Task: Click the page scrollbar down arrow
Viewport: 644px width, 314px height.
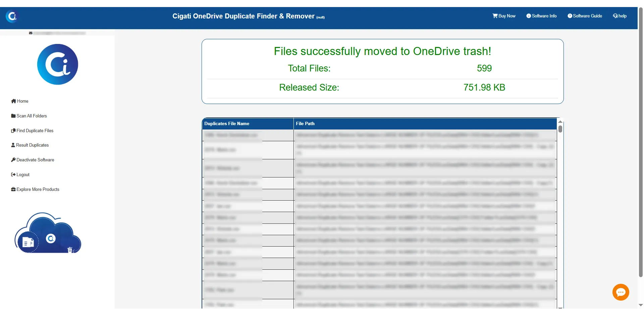Action: [x=641, y=305]
